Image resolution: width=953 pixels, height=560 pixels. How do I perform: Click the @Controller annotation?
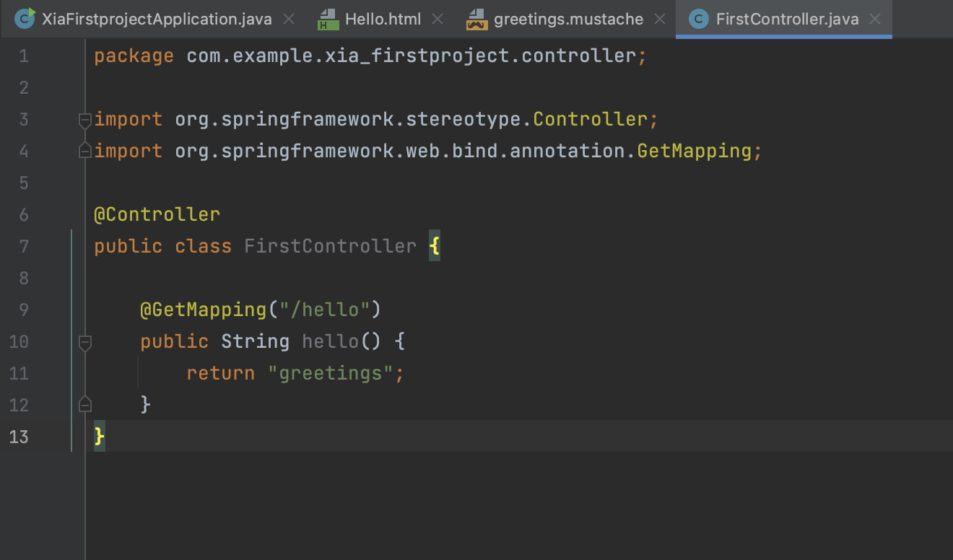click(157, 214)
